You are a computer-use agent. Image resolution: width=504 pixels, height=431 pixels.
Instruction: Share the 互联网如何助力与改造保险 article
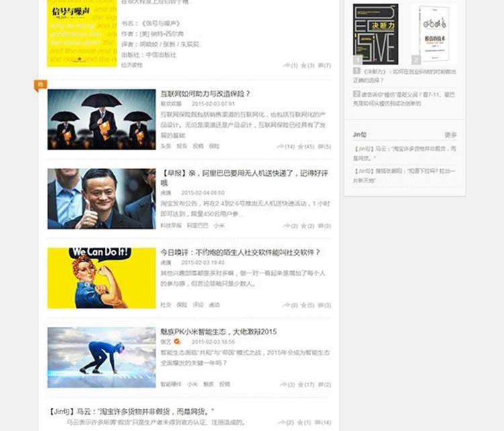(286, 146)
